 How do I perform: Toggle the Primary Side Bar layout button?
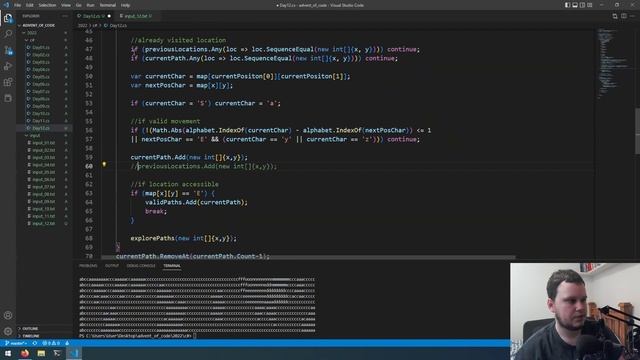568,5
